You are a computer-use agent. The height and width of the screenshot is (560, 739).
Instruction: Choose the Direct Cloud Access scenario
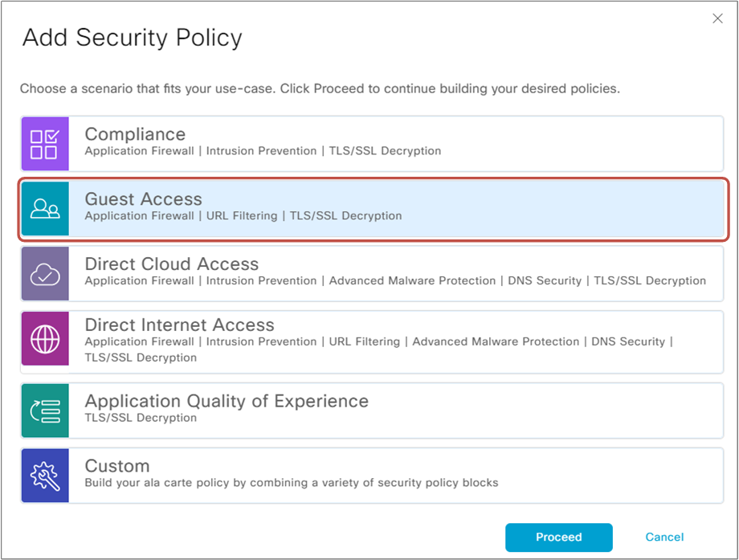tap(369, 273)
